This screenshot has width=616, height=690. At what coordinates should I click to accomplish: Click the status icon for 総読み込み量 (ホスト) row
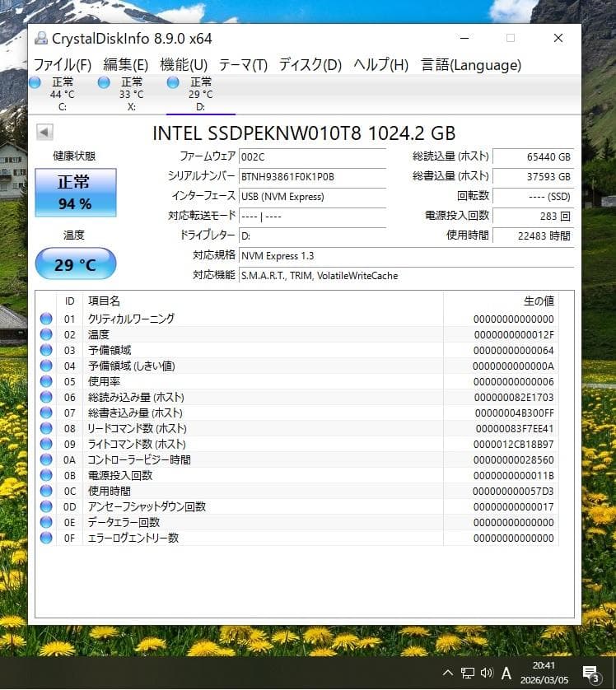(x=46, y=397)
